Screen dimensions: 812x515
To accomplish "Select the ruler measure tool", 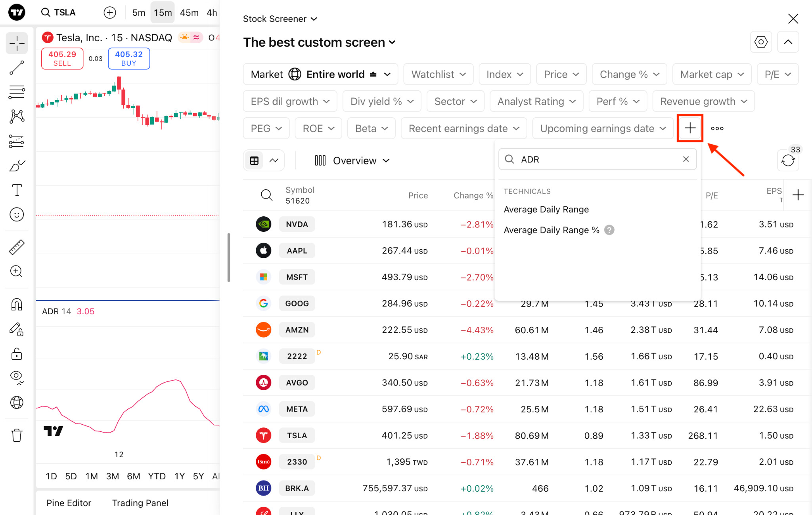I will [17, 247].
